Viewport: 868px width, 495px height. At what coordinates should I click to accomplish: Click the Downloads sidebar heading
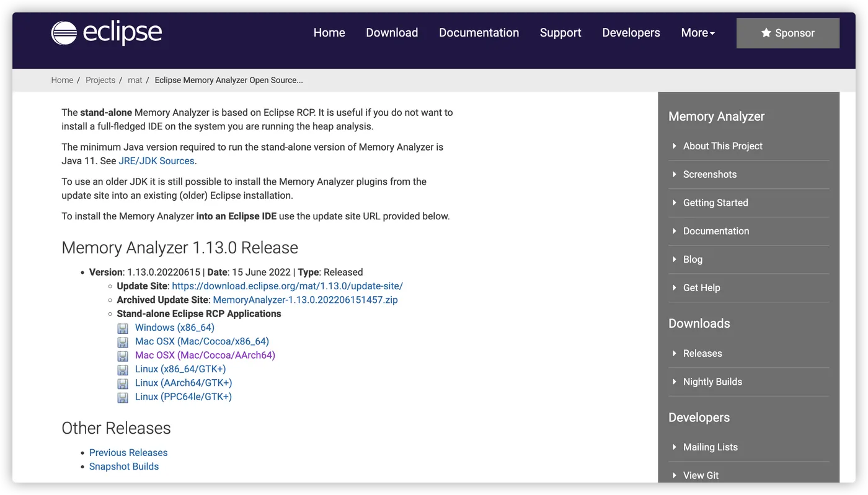coord(699,323)
